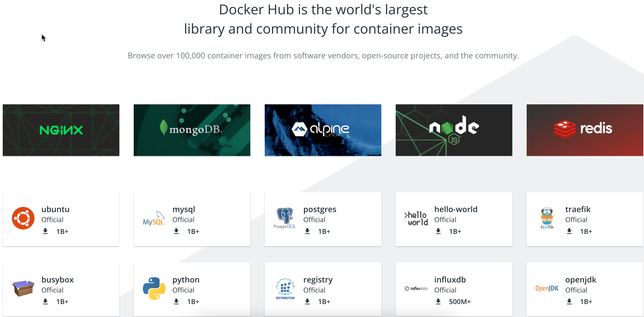Screen dimensions: 644x317
Task: Click the Browse over 100,000 images subtitle
Action: 323,55
